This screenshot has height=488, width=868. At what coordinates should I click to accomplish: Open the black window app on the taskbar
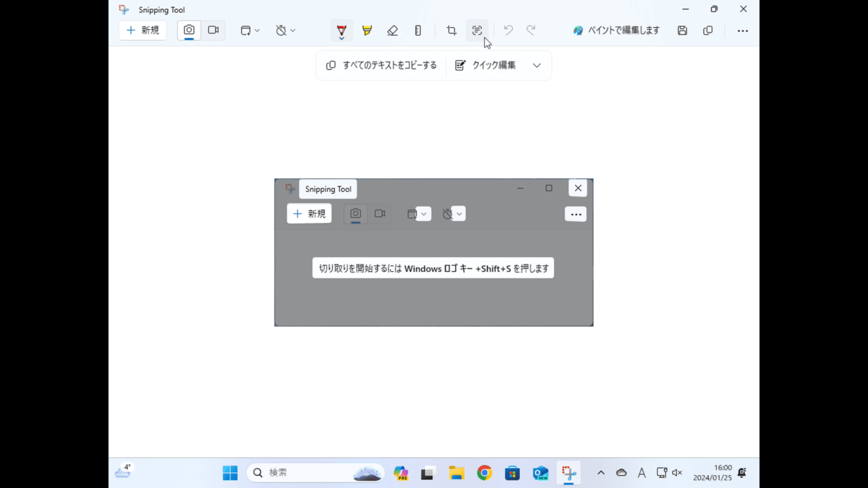(427, 473)
